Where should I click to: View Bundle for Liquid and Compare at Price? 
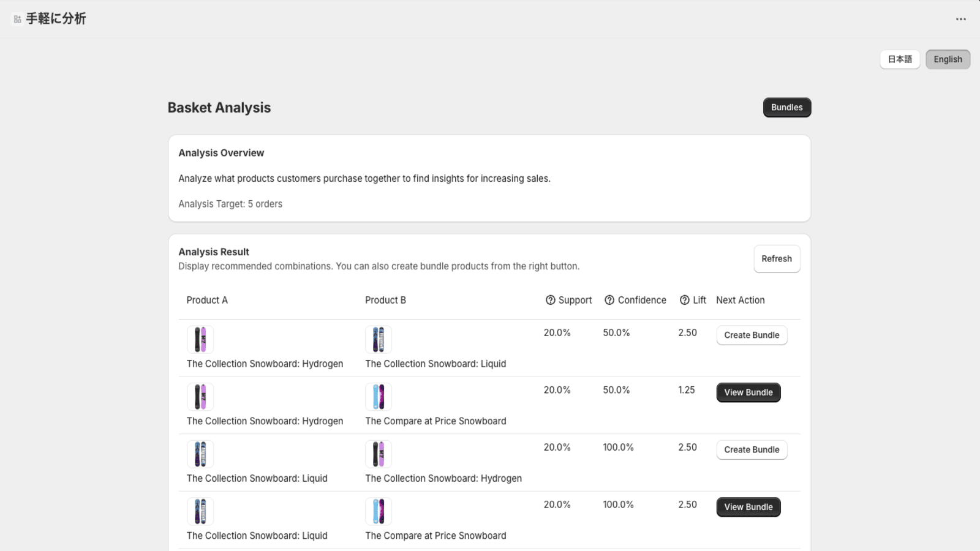[748, 507]
